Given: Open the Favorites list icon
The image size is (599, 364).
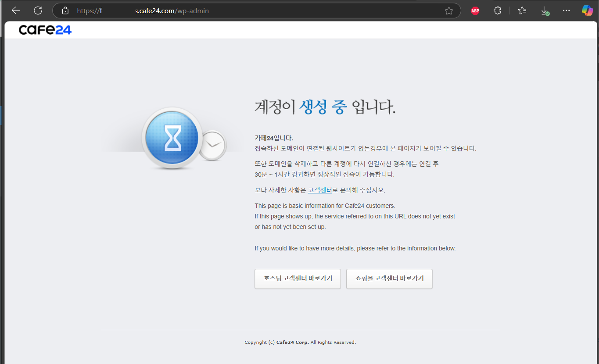Looking at the screenshot, I should pos(522,11).
